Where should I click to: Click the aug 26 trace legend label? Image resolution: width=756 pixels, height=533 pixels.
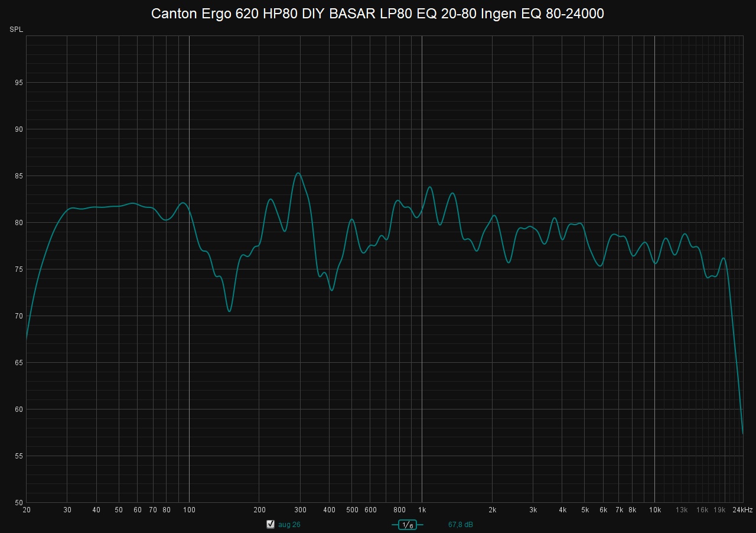[289, 525]
